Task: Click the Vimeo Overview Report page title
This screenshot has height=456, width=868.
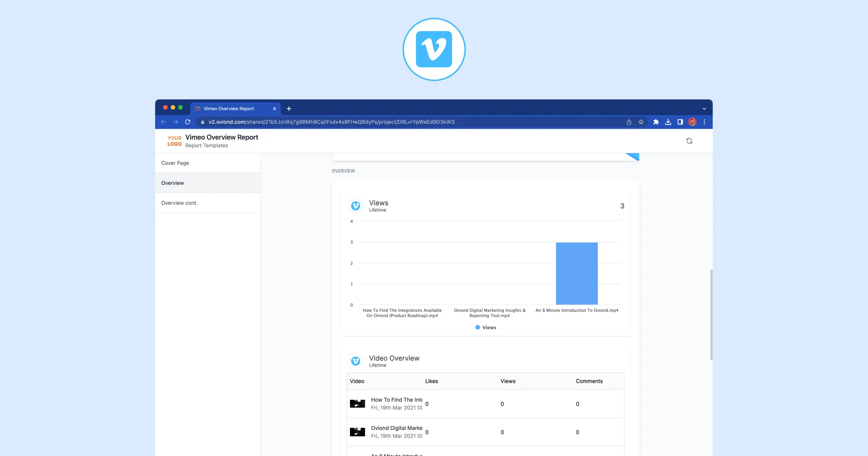Action: [222, 137]
